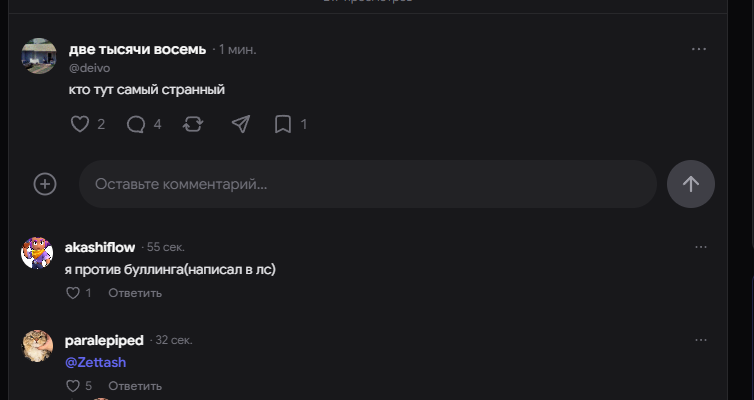The width and height of the screenshot is (754, 400).
Task: Open akashiflow's avatar picture
Action: click(x=37, y=253)
